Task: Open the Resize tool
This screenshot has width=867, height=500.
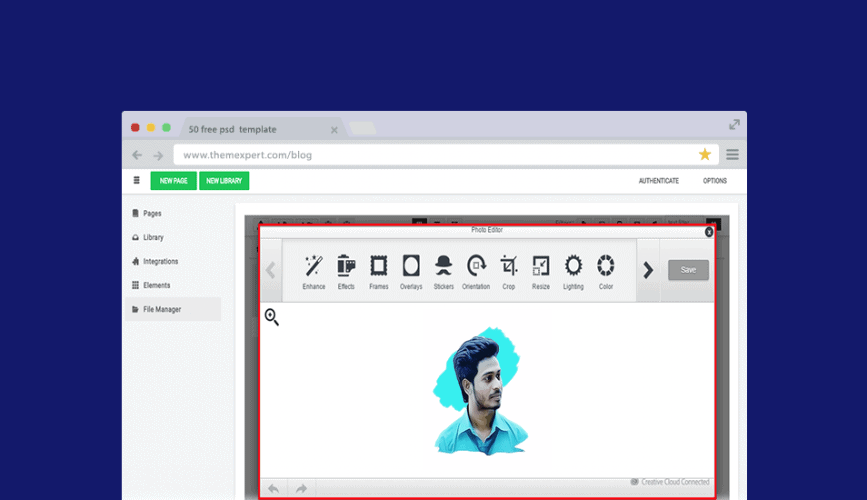Action: pyautogui.click(x=541, y=272)
